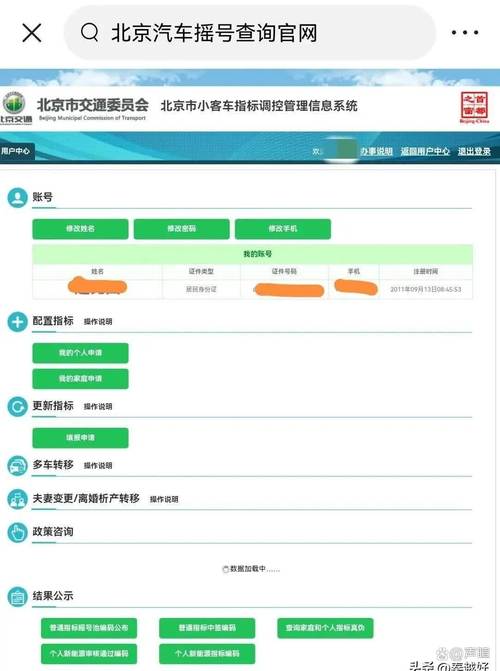Click the 我的家庭申请 button
Image resolution: width=500 pixels, height=671 pixels.
[x=80, y=379]
